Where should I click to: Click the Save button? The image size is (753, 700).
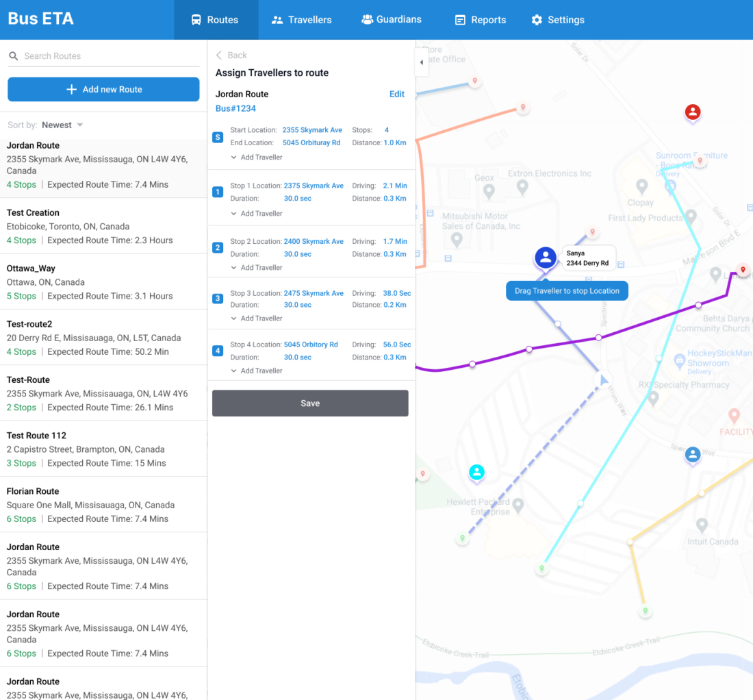click(x=310, y=403)
